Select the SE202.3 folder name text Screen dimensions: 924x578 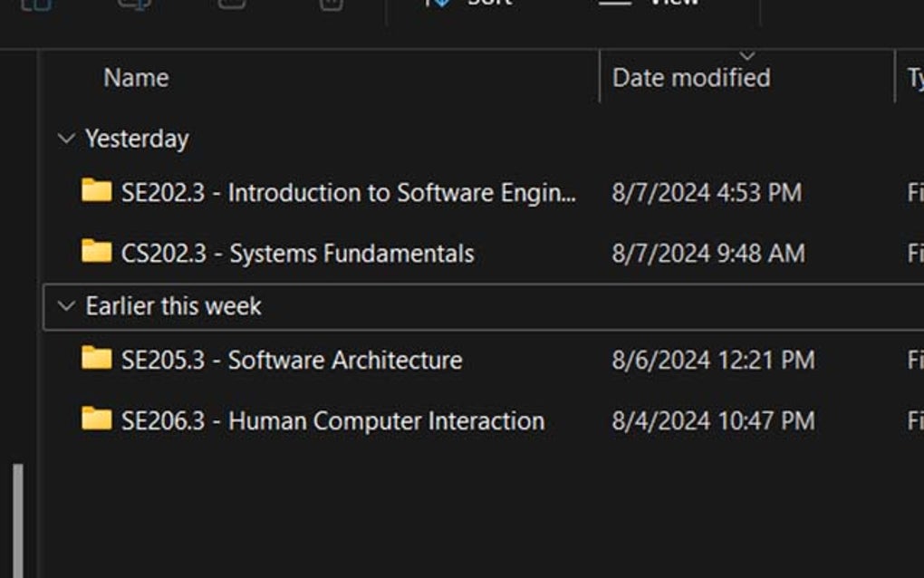coord(348,192)
